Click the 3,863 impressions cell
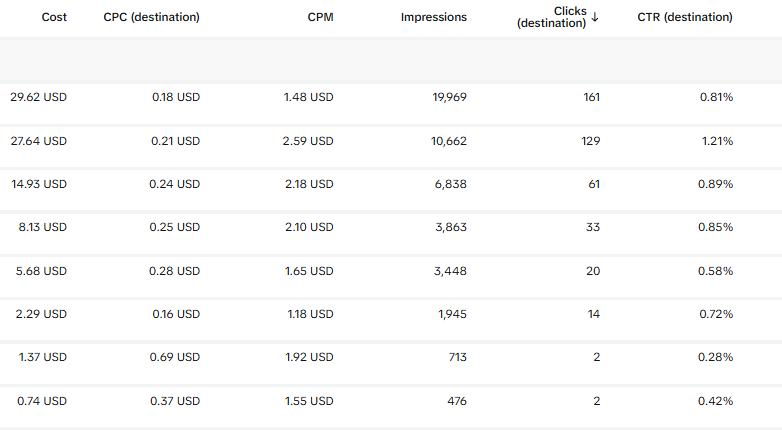The image size is (782, 430). pyautogui.click(x=451, y=227)
